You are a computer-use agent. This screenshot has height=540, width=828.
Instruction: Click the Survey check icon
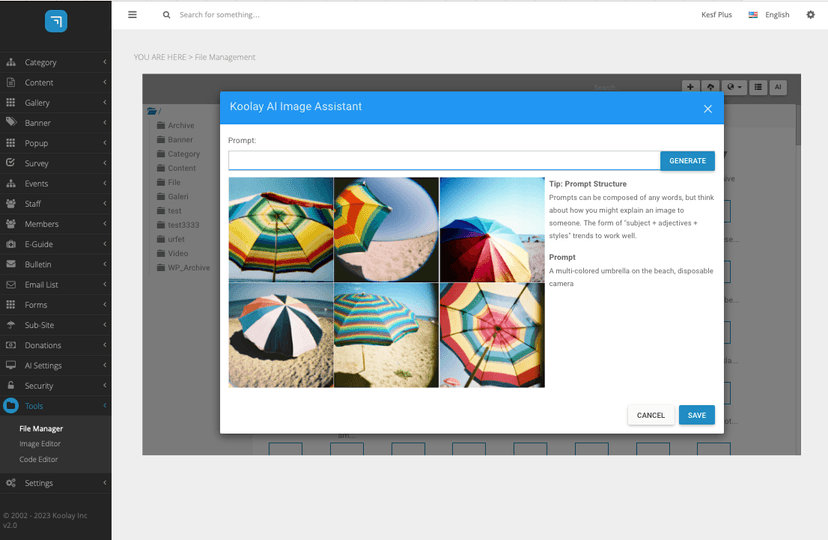point(11,163)
